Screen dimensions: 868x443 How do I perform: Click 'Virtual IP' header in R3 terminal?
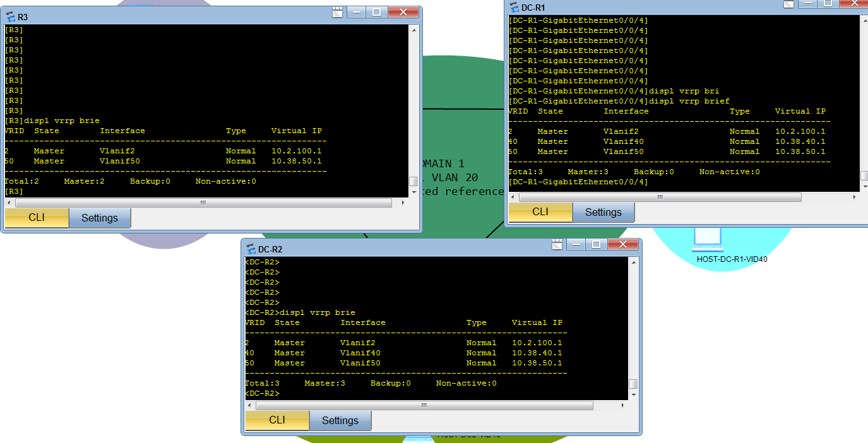pyautogui.click(x=297, y=131)
